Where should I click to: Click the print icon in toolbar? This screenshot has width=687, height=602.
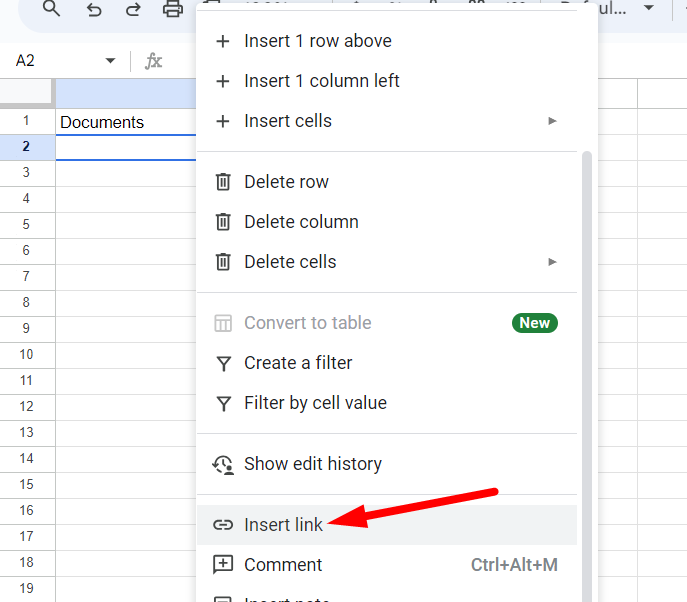click(173, 9)
